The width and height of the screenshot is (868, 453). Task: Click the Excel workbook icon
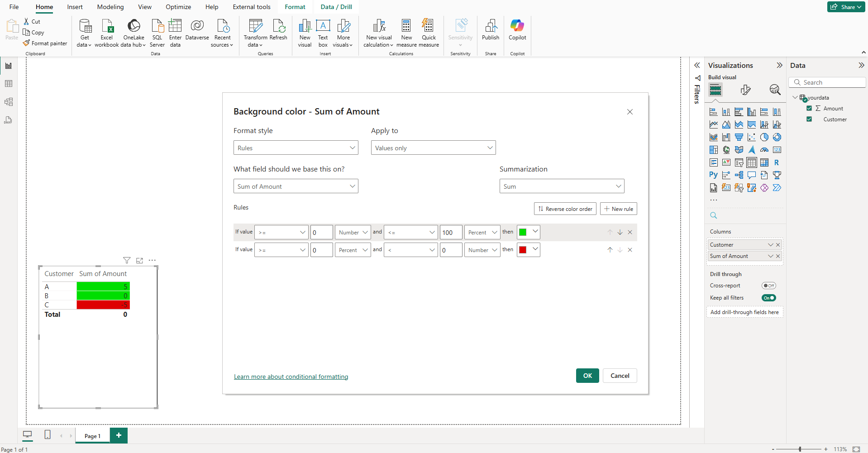(x=107, y=33)
